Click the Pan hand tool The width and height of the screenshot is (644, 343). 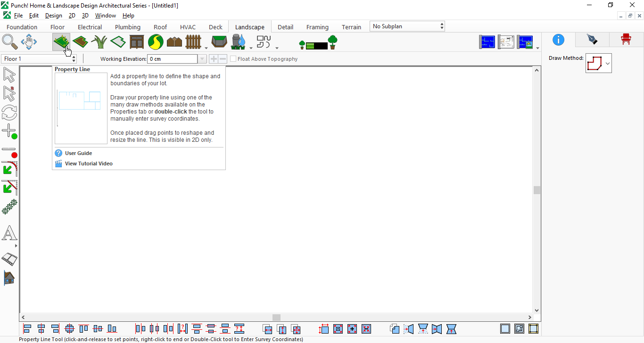29,42
